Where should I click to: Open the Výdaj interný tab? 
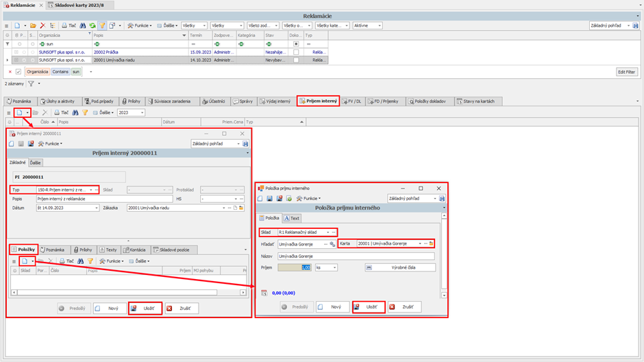point(276,101)
